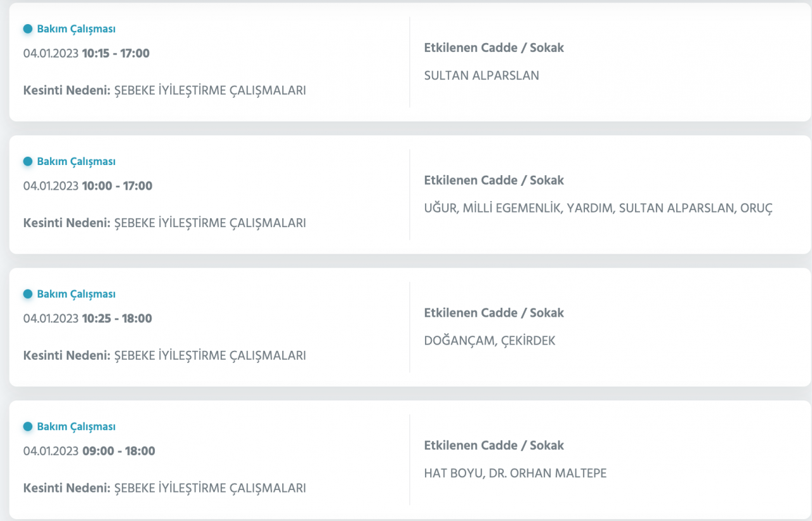Click the blue status dot in the 10:00 - 17:00 card

(28, 161)
